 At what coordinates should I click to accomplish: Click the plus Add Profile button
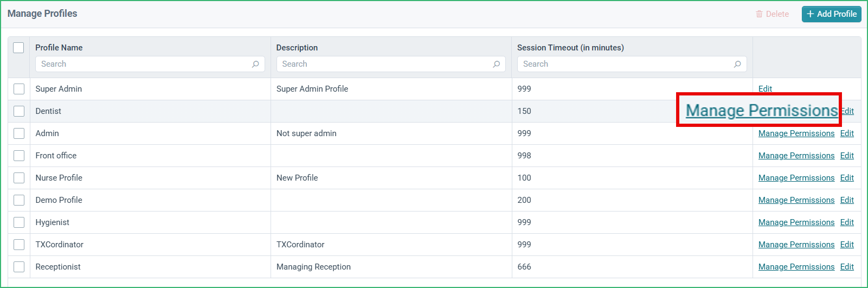(x=832, y=14)
